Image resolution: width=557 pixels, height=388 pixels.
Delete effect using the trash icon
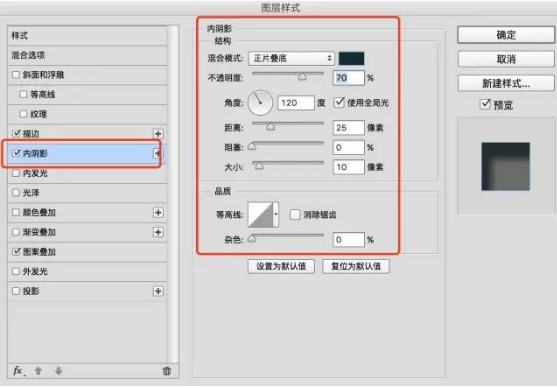click(x=167, y=371)
